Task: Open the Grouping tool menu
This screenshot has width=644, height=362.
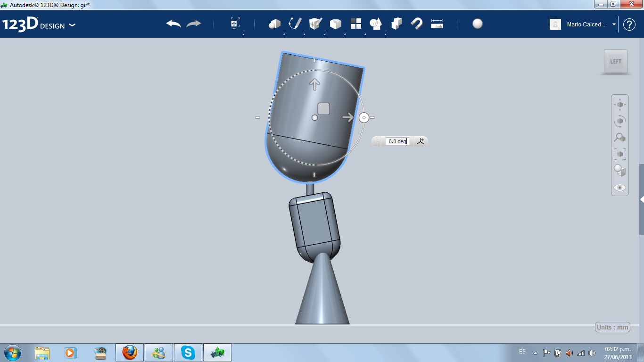Action: (x=376, y=24)
